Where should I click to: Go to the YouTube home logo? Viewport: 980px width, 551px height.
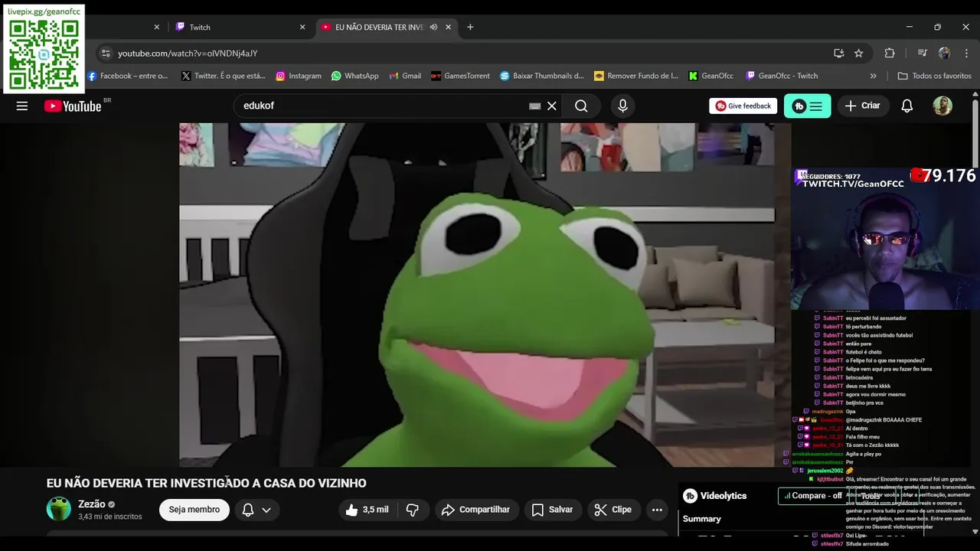point(73,106)
